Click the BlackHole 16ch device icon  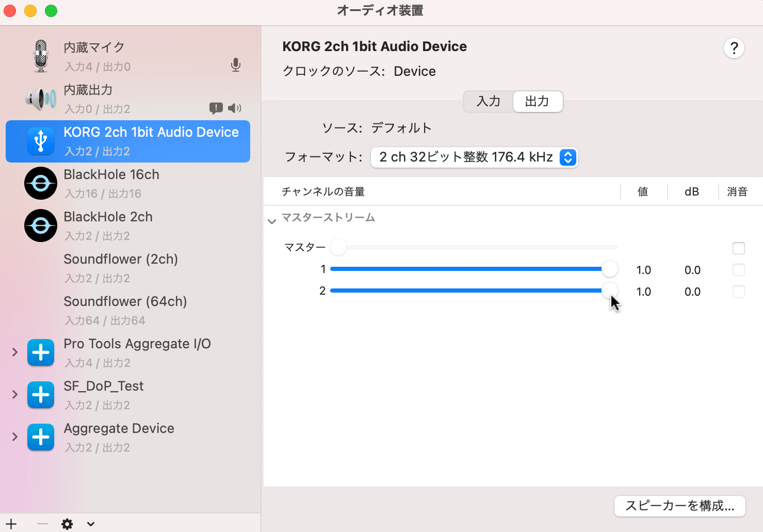tap(41, 183)
